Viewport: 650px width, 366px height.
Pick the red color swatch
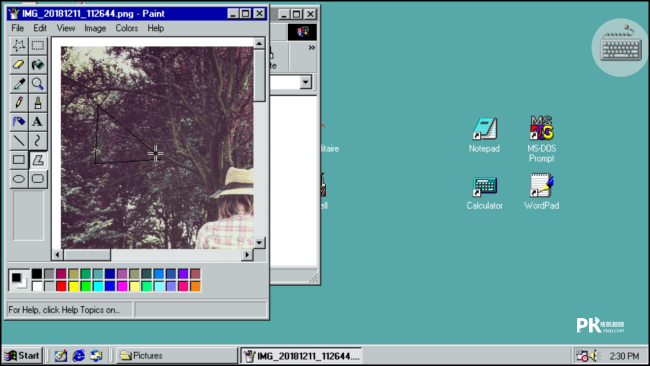click(61, 286)
